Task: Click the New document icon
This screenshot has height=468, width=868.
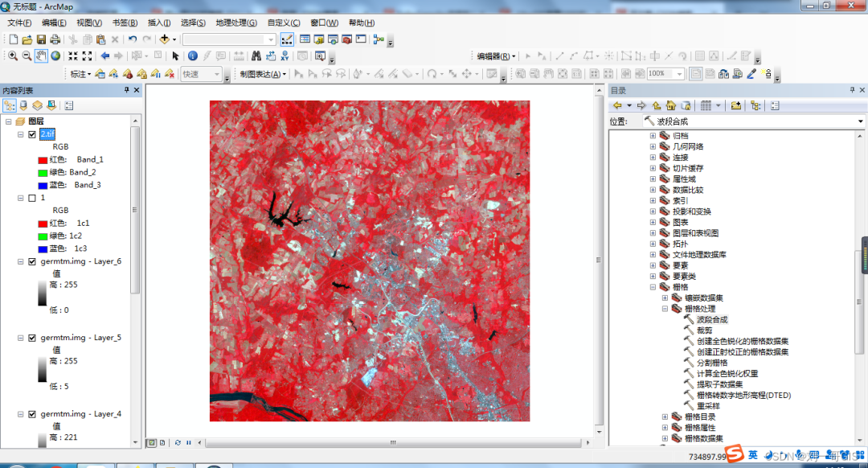Action: point(14,39)
